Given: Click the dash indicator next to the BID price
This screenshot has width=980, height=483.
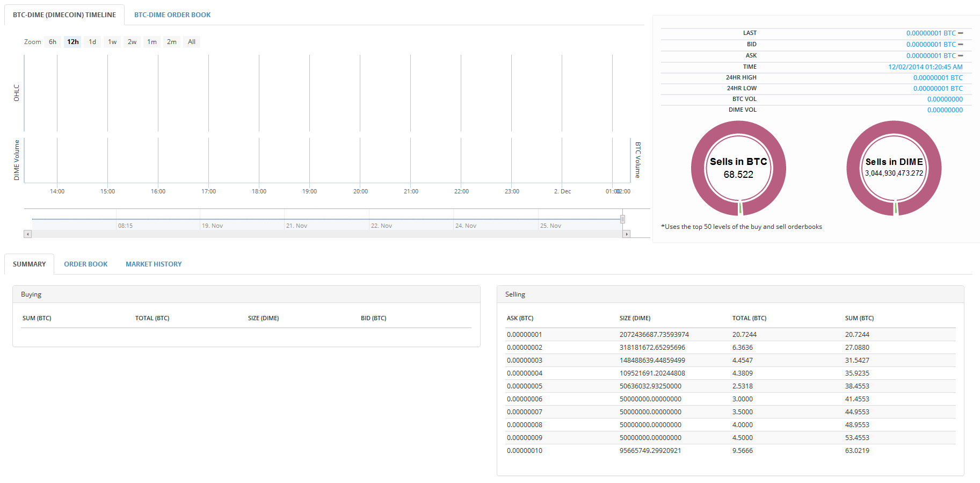Looking at the screenshot, I should 961,45.
